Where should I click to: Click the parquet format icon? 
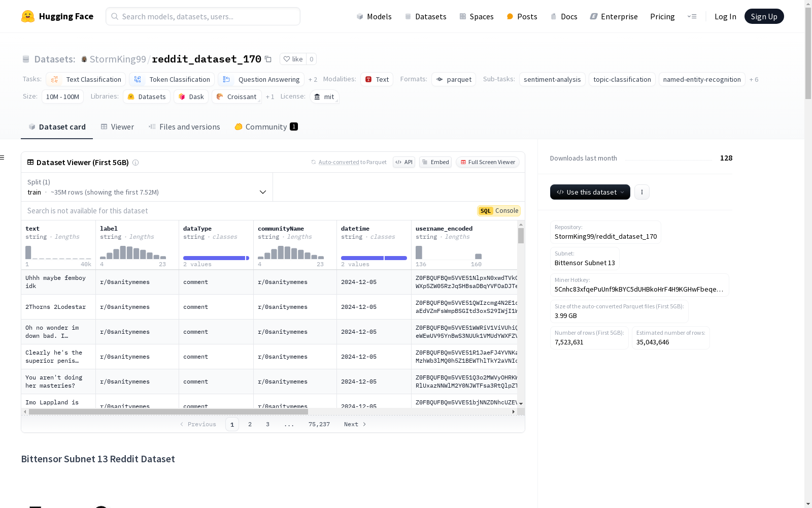439,80
